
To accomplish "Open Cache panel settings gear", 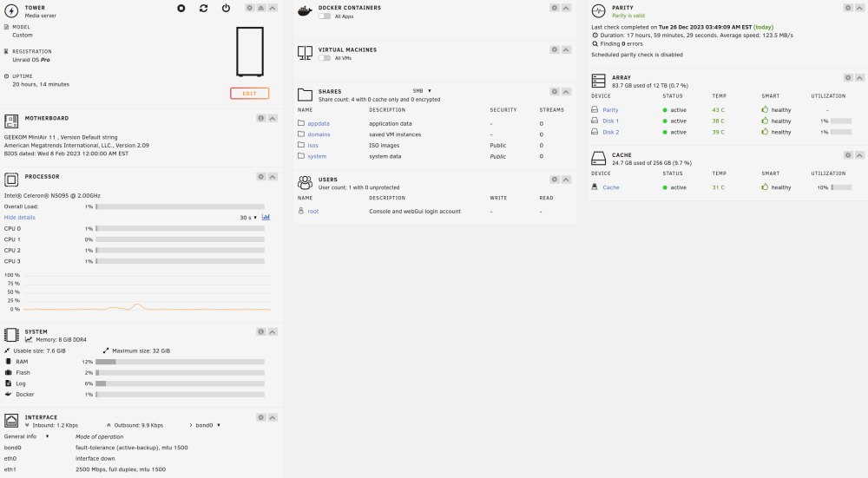I will [x=847, y=155].
